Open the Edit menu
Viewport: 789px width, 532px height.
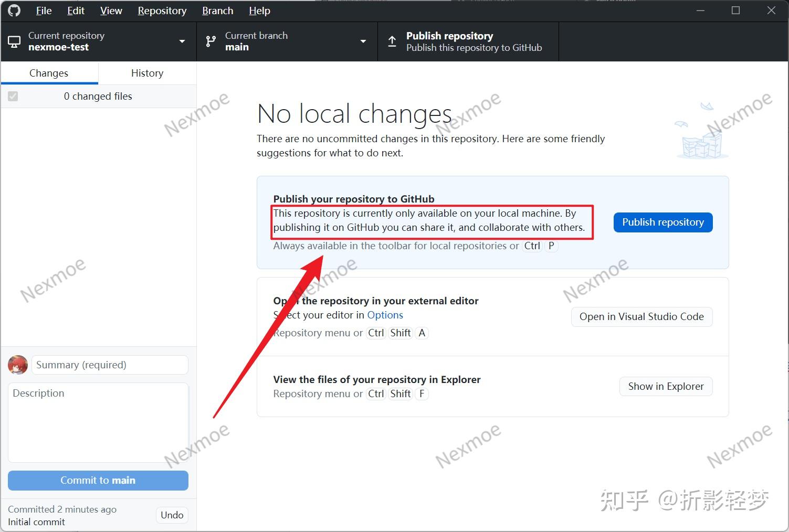coord(76,10)
